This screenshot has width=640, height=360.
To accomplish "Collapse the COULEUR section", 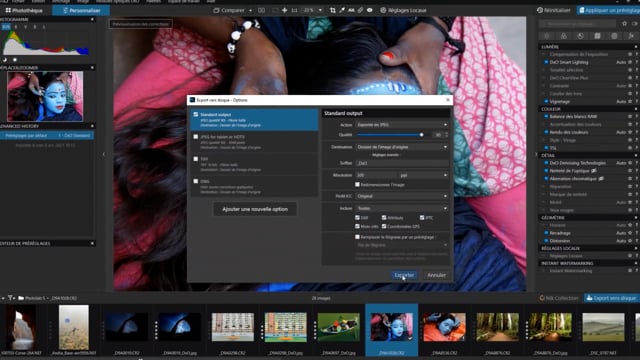I will (x=636, y=109).
